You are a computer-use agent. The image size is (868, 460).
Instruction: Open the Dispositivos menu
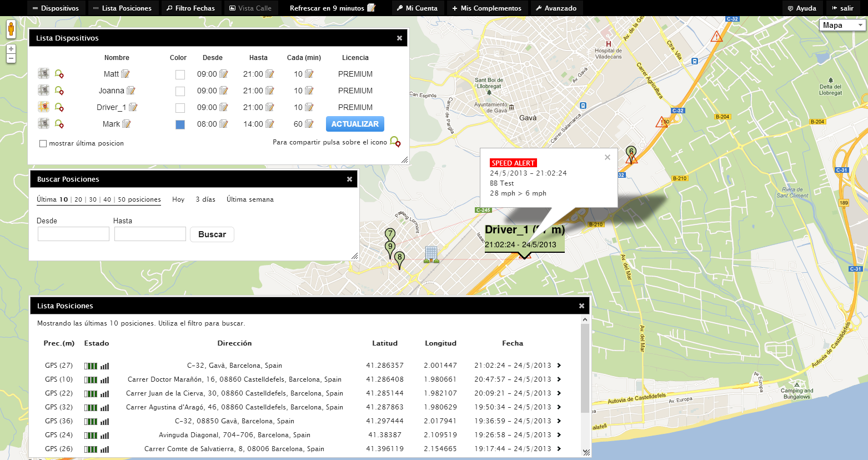(x=56, y=8)
